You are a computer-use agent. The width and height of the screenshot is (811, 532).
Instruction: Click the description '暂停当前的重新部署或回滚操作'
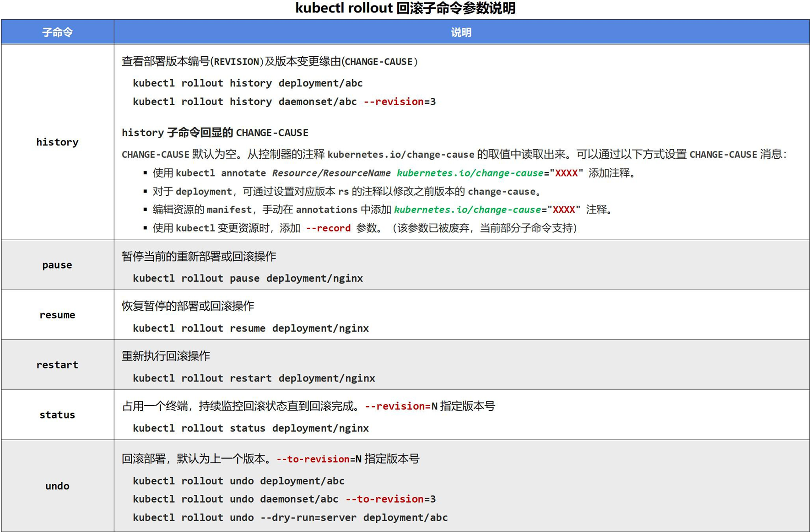click(199, 257)
